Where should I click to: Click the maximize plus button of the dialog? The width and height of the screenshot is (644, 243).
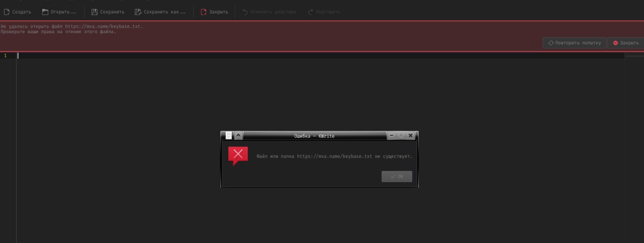(401, 136)
